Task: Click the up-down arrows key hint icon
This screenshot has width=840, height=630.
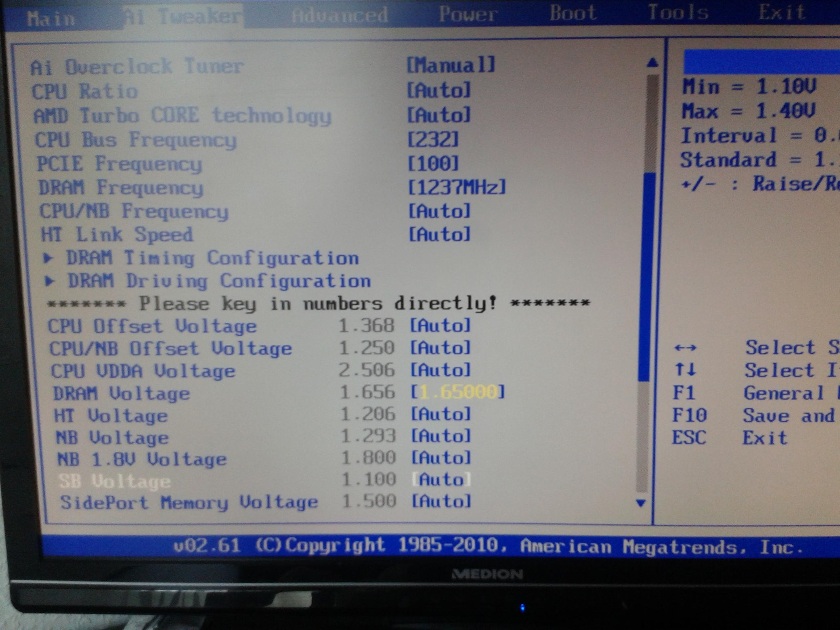Action: click(685, 369)
